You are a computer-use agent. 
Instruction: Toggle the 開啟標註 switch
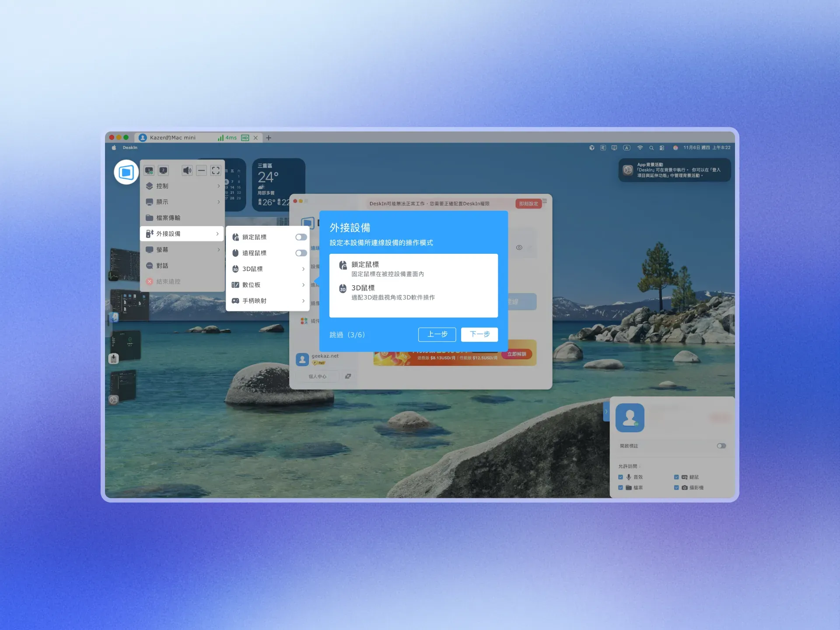[721, 446]
